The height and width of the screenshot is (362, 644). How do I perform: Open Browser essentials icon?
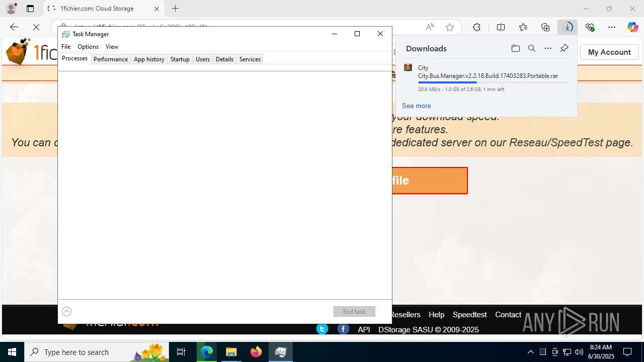[590, 27]
